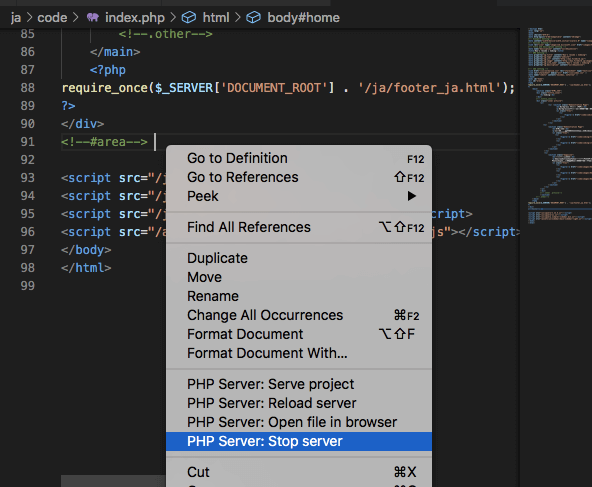This screenshot has width=592, height=487.
Task: Click the ?> closing PHP tag
Action: point(68,106)
